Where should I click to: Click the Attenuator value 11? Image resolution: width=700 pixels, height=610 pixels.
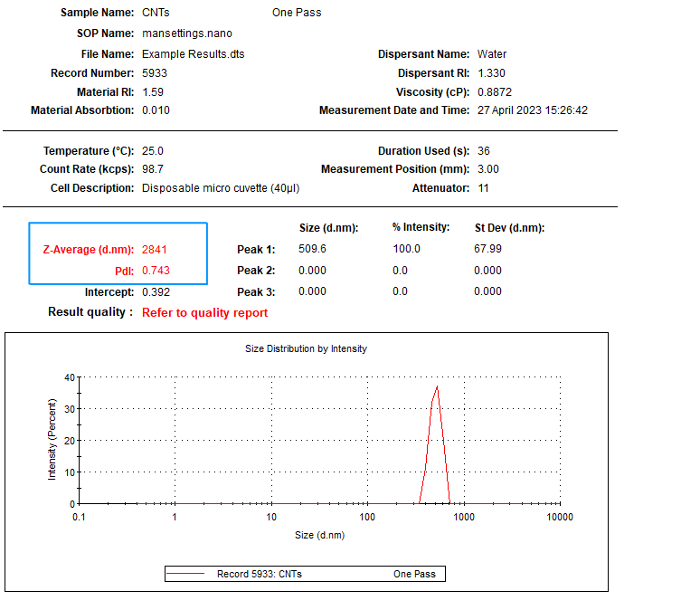point(483,188)
